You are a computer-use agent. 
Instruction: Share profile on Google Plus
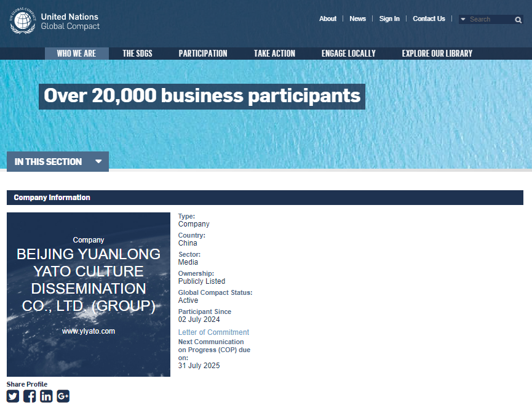63,396
